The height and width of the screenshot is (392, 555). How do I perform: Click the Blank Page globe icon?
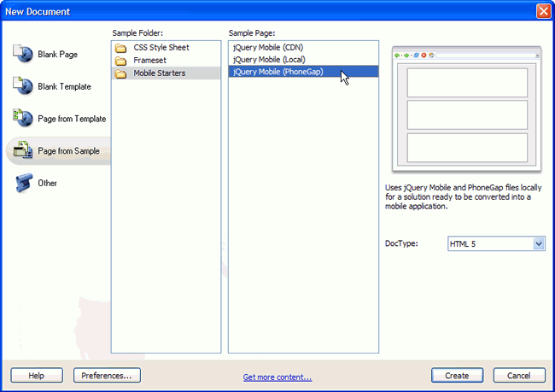pyautogui.click(x=23, y=54)
